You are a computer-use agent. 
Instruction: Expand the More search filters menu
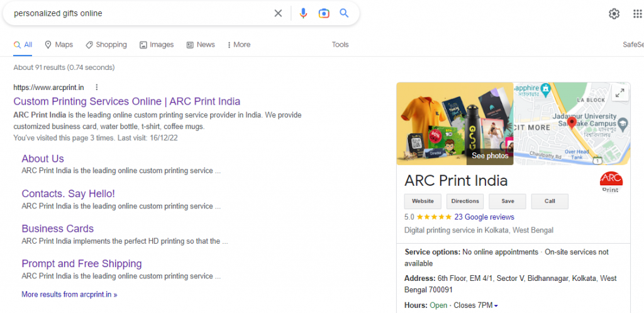[x=238, y=45]
